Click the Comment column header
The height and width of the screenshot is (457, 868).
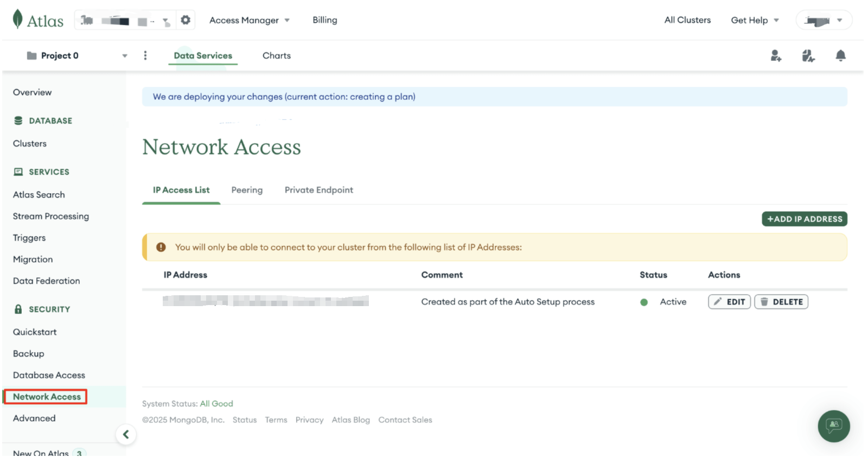[442, 275]
